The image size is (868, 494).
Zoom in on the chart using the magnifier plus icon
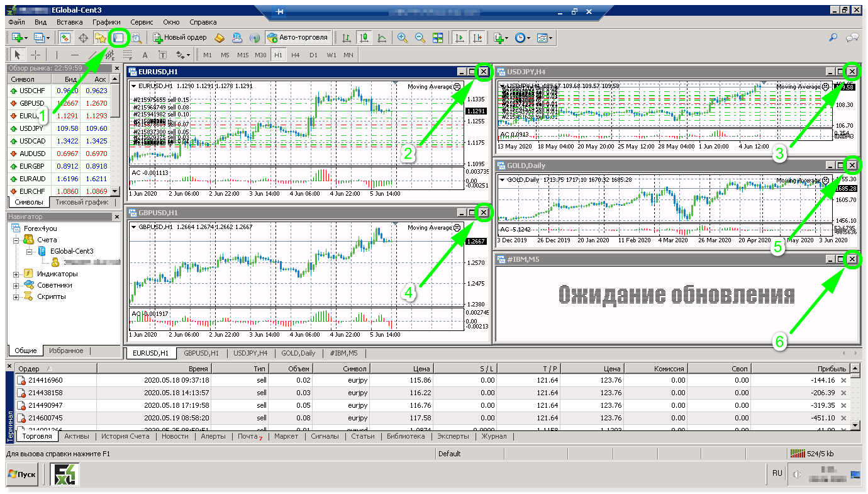pyautogui.click(x=403, y=38)
